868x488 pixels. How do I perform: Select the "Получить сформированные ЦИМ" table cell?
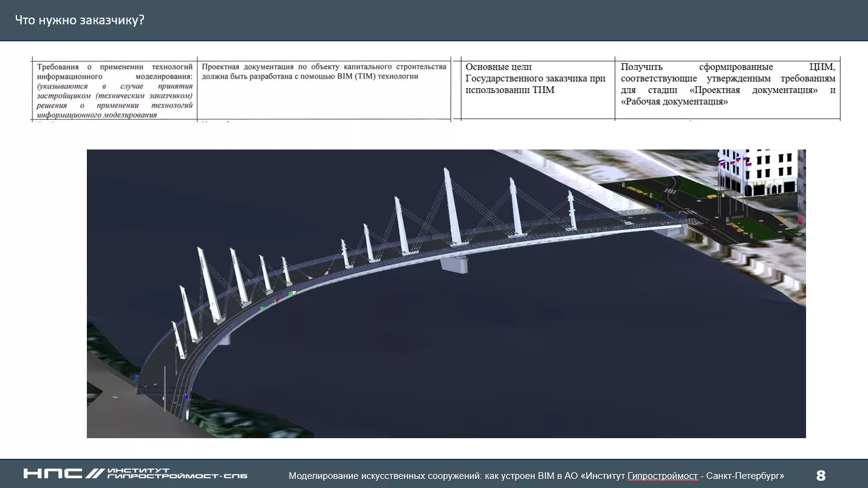[728, 84]
